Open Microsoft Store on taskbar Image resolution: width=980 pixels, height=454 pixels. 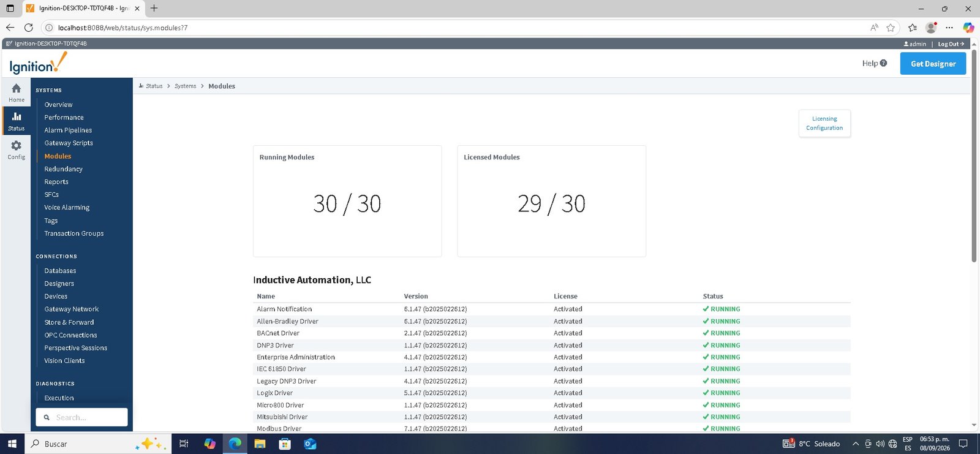(x=285, y=444)
